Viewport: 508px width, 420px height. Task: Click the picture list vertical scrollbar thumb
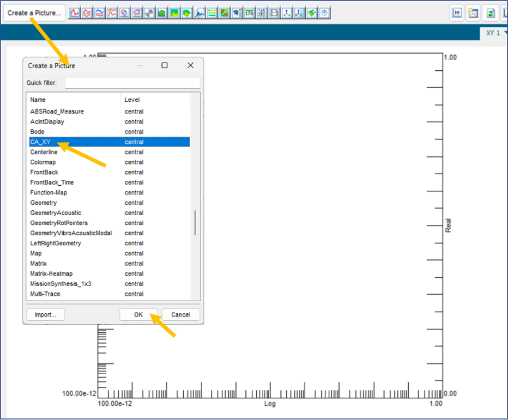(x=195, y=223)
